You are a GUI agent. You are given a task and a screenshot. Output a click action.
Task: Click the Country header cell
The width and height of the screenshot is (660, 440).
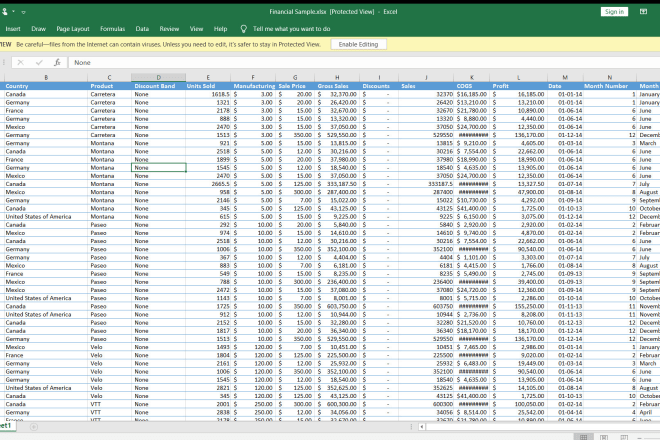tap(46, 86)
